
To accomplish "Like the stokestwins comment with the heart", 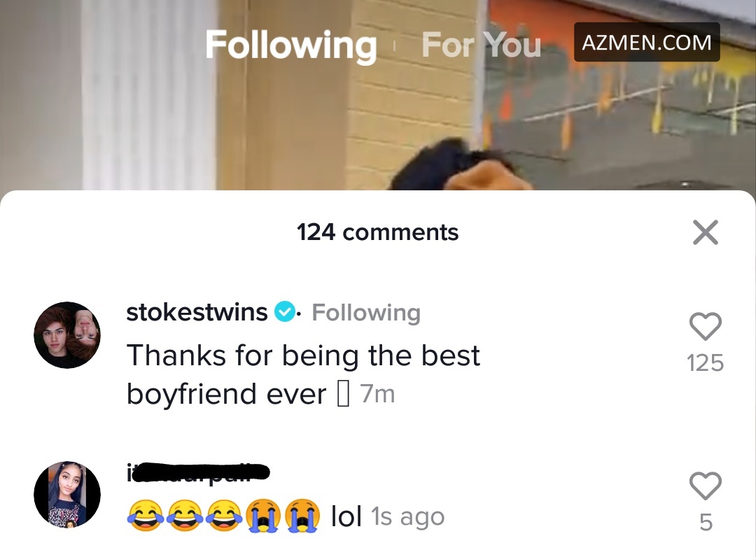I will pos(706,326).
